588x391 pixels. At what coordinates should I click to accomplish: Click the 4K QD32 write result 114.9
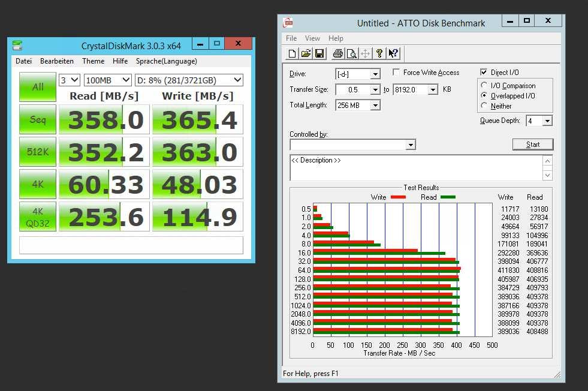pos(198,216)
